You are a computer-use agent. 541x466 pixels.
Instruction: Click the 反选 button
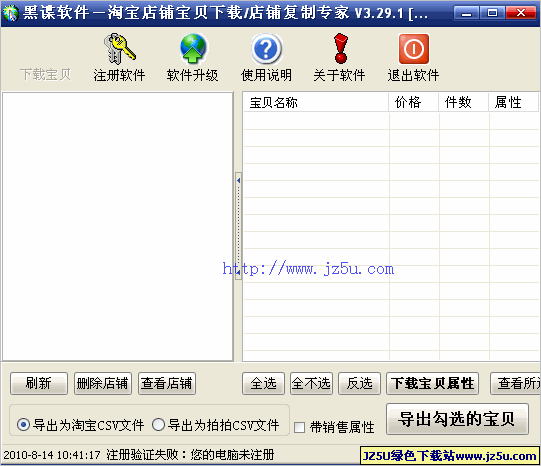pyautogui.click(x=359, y=383)
